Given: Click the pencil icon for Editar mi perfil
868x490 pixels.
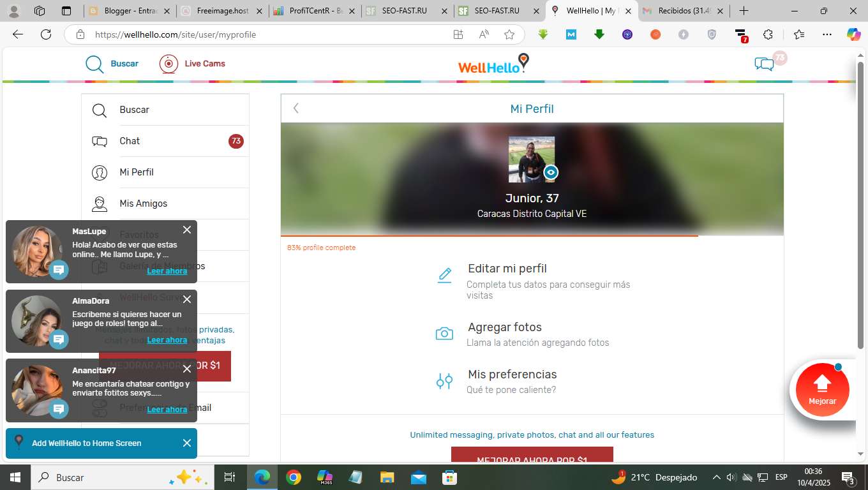Looking at the screenshot, I should 445,275.
